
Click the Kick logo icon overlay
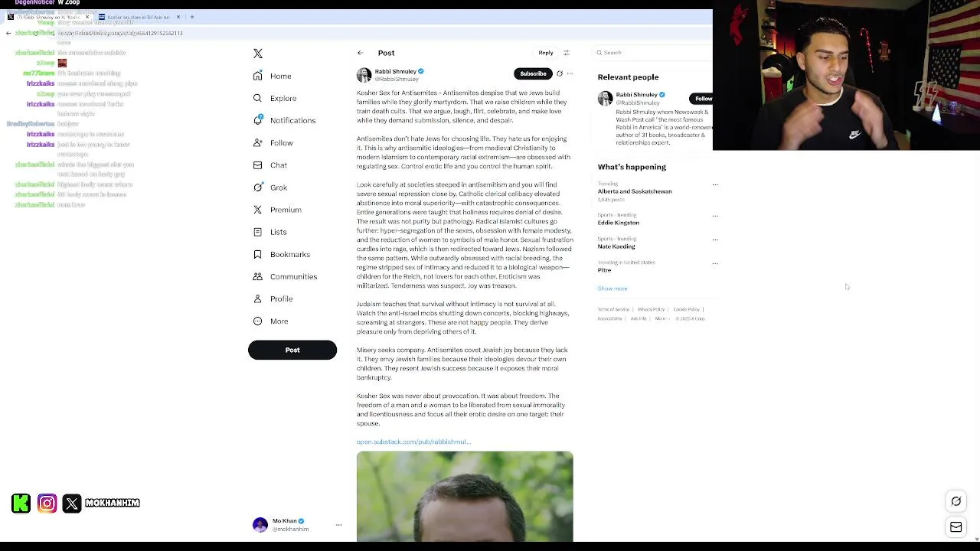click(21, 503)
